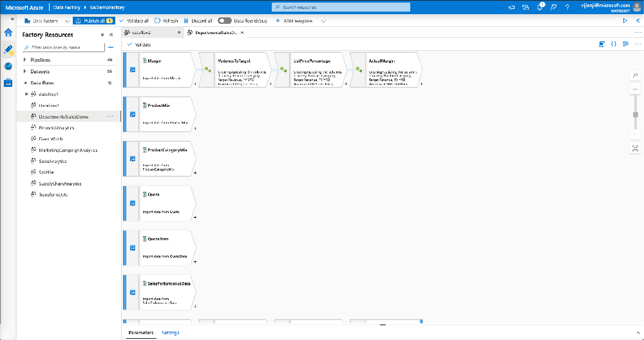Select the DepartmentalSalesD... editor tab
The image size is (644, 340).
pos(214,32)
